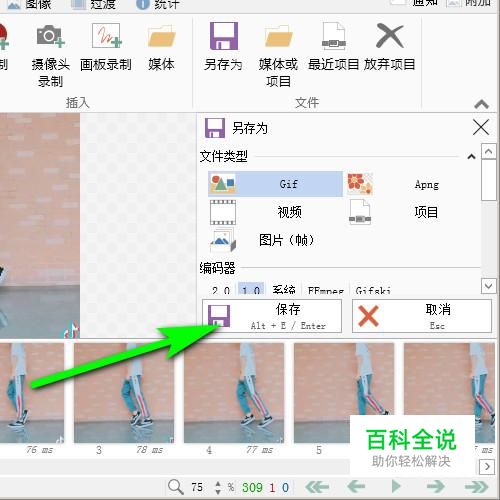Click the 取消 button

(422, 316)
